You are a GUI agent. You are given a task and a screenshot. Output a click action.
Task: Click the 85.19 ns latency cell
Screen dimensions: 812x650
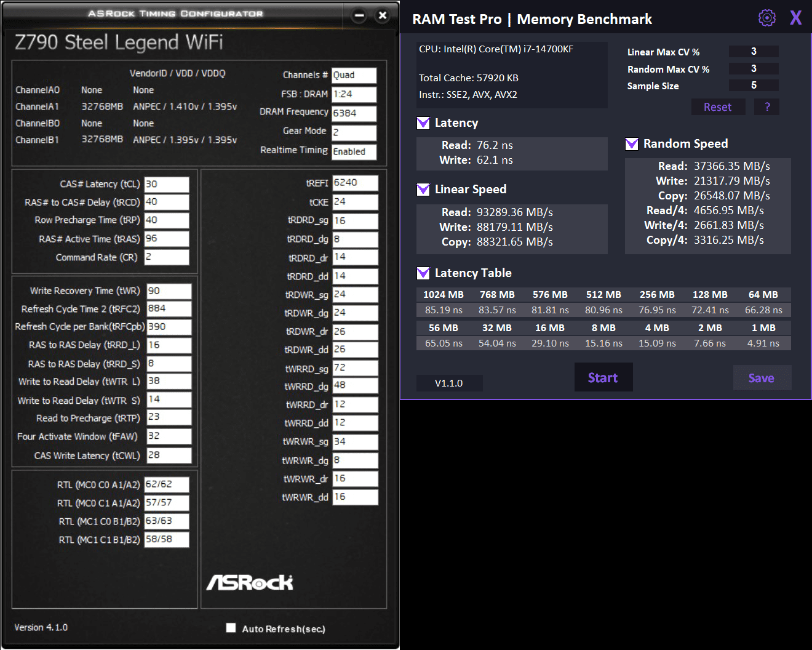444,310
